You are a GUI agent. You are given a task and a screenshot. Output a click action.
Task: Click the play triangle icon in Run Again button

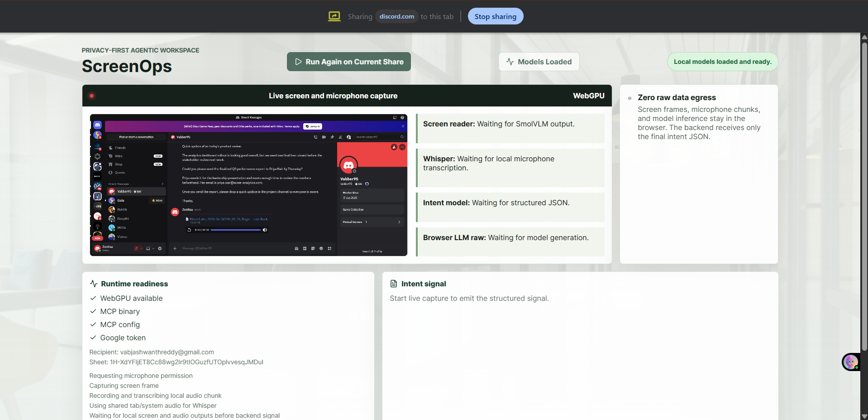(298, 62)
